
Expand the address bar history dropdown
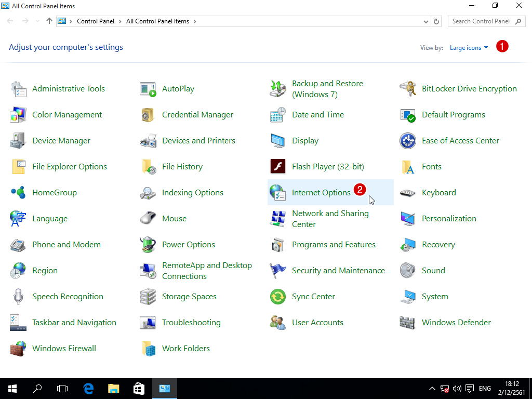(x=426, y=21)
